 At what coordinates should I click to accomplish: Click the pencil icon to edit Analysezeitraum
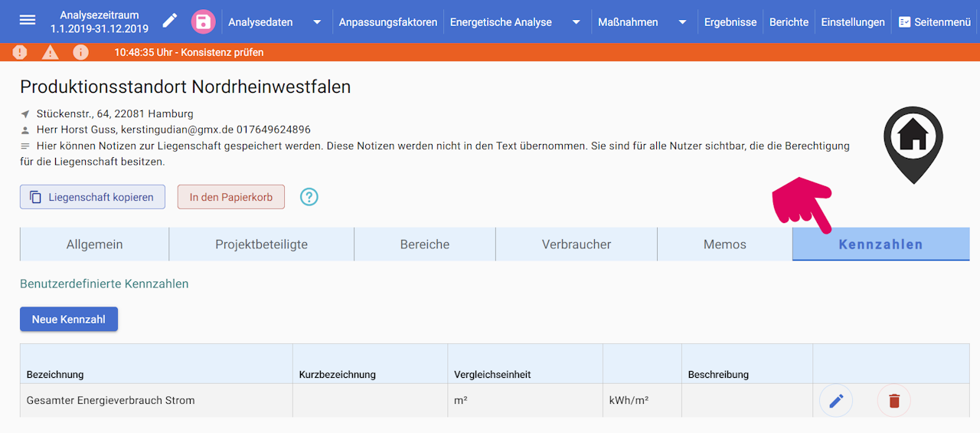point(170,21)
